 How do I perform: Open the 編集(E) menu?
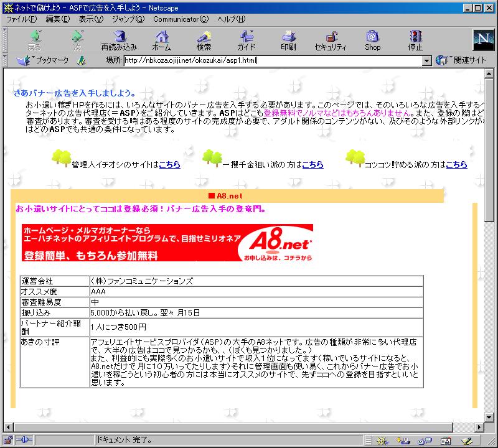pyautogui.click(x=58, y=19)
